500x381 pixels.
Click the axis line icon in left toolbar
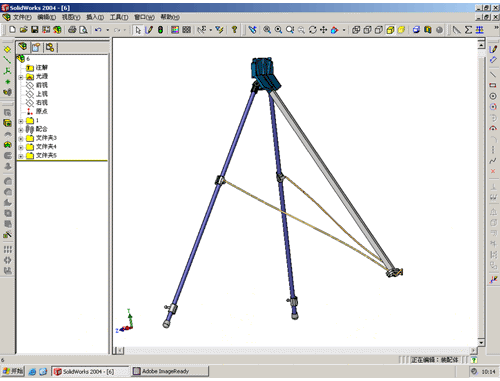tap(7, 60)
